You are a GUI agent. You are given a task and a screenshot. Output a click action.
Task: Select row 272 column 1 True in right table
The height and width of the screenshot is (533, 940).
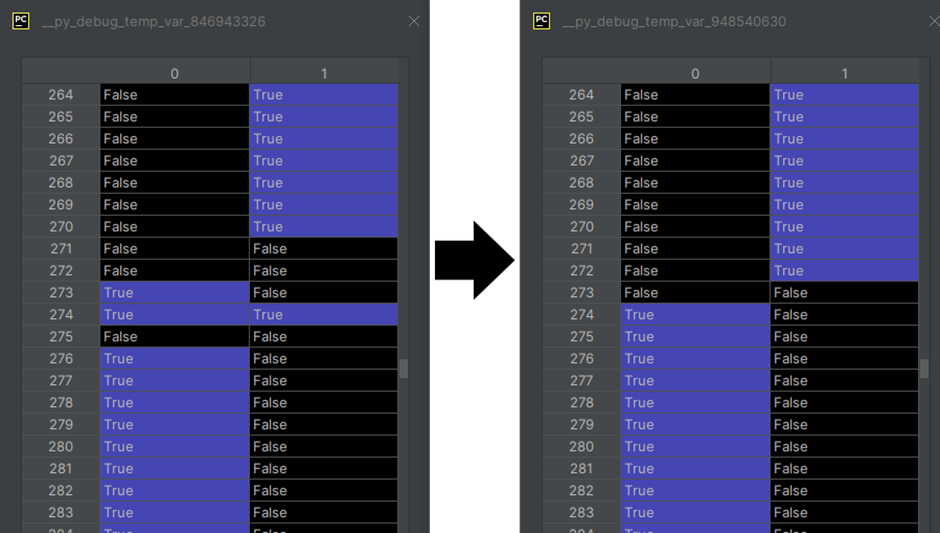844,271
